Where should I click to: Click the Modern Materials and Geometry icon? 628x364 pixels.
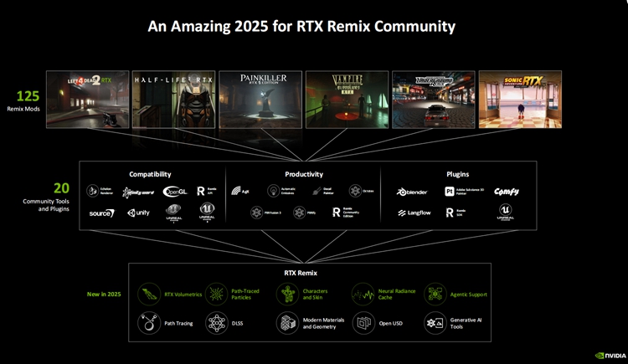point(288,323)
